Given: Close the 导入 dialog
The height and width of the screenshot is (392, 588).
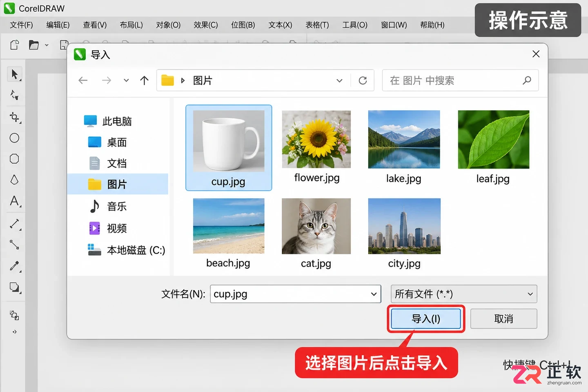Looking at the screenshot, I should (x=536, y=54).
